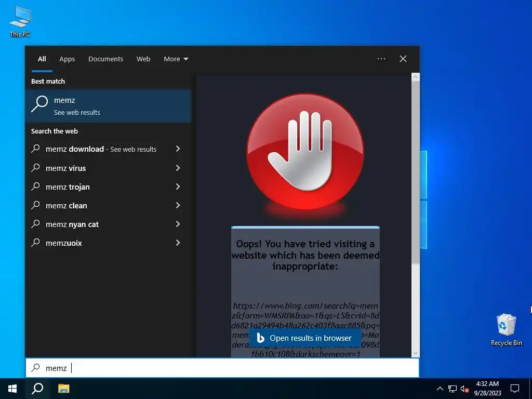
Task: Click the search icon beside memz download
Action: [36, 149]
